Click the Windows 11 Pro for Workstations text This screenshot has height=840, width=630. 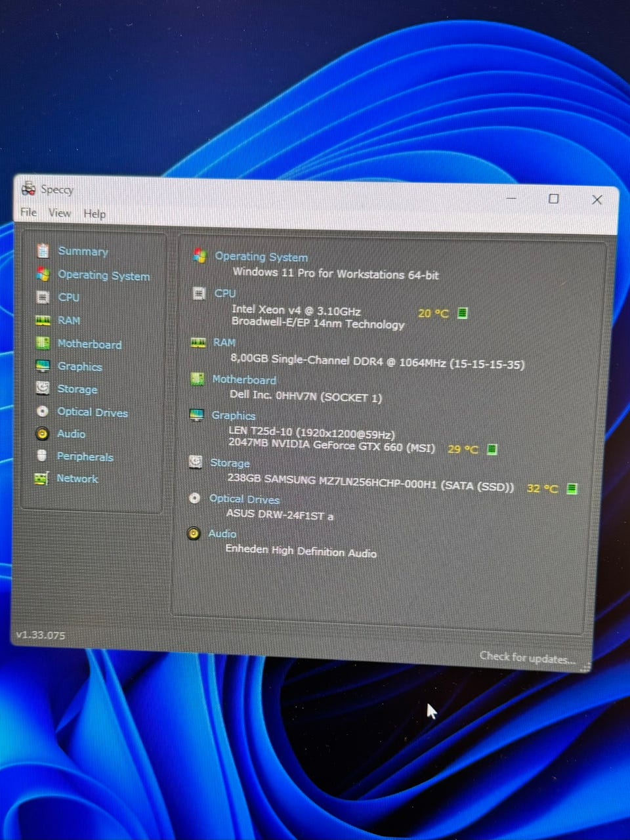(335, 274)
